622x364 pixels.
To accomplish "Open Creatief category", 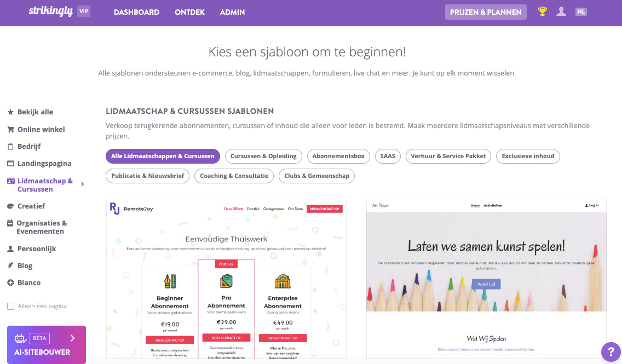I will click(x=31, y=206).
